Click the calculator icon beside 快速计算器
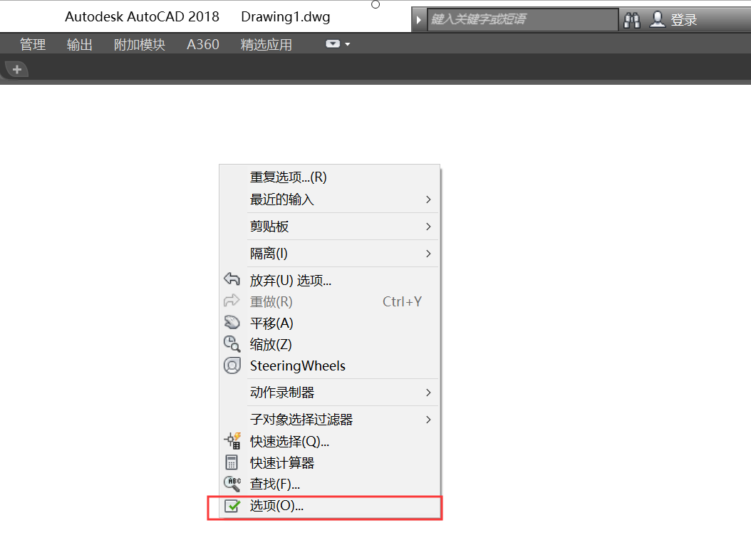 click(232, 462)
